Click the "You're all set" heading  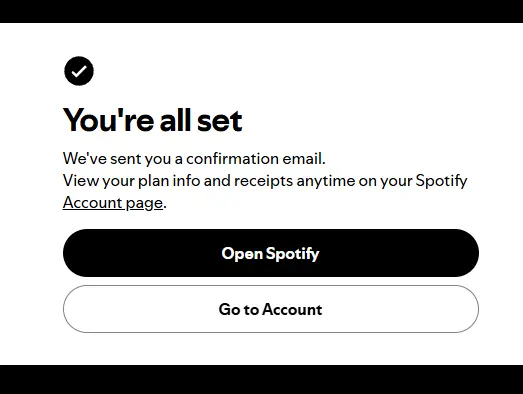click(152, 120)
